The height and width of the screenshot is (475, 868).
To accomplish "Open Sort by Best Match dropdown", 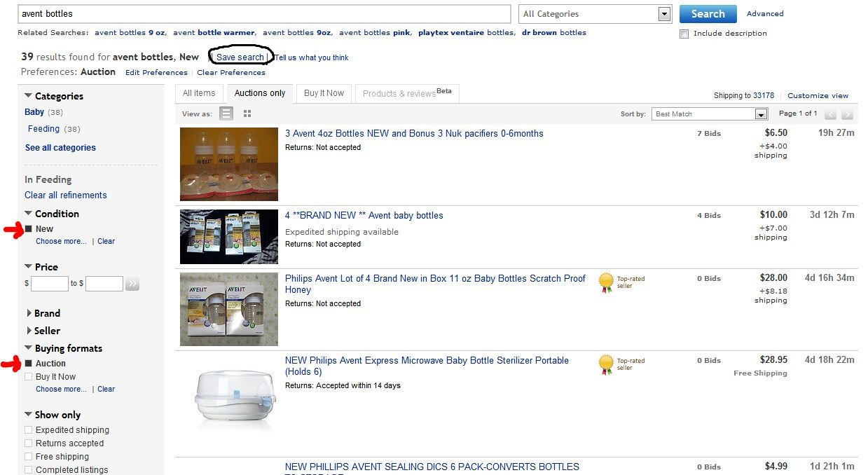I will point(710,114).
